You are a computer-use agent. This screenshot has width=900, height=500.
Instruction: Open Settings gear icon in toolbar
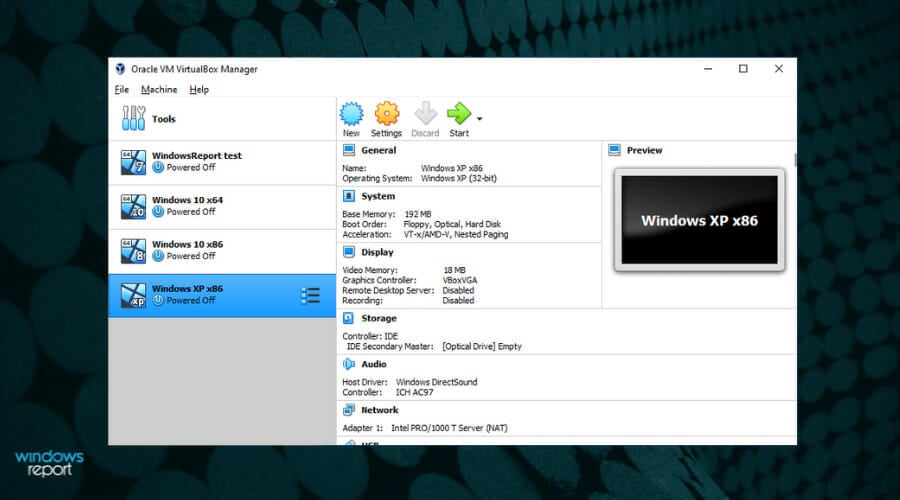387,114
